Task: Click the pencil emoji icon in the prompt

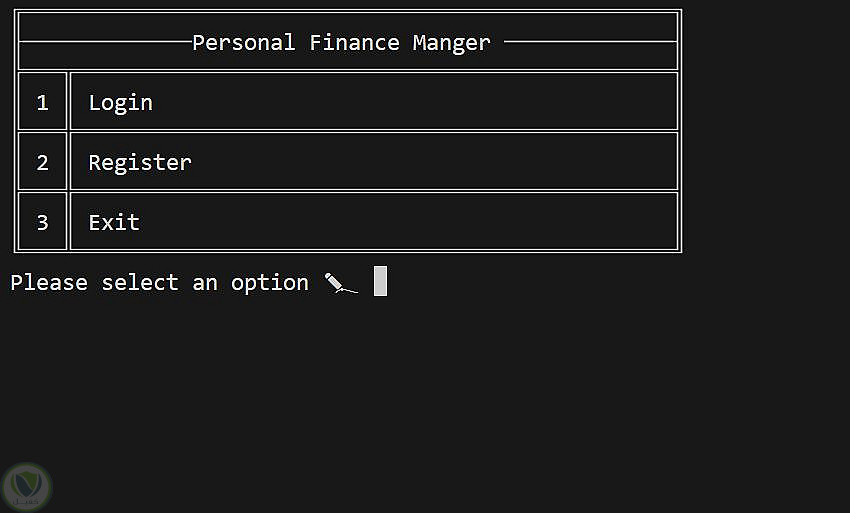Action: coord(340,283)
